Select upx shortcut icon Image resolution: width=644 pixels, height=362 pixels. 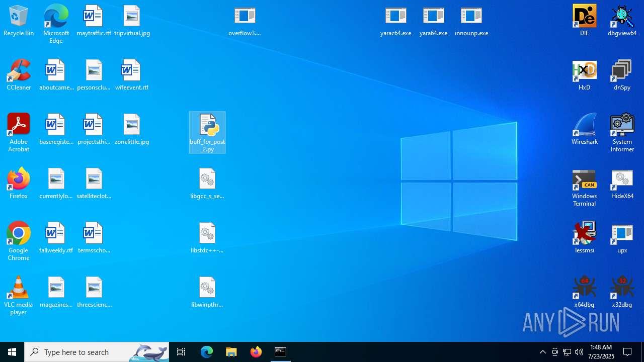[x=622, y=238]
